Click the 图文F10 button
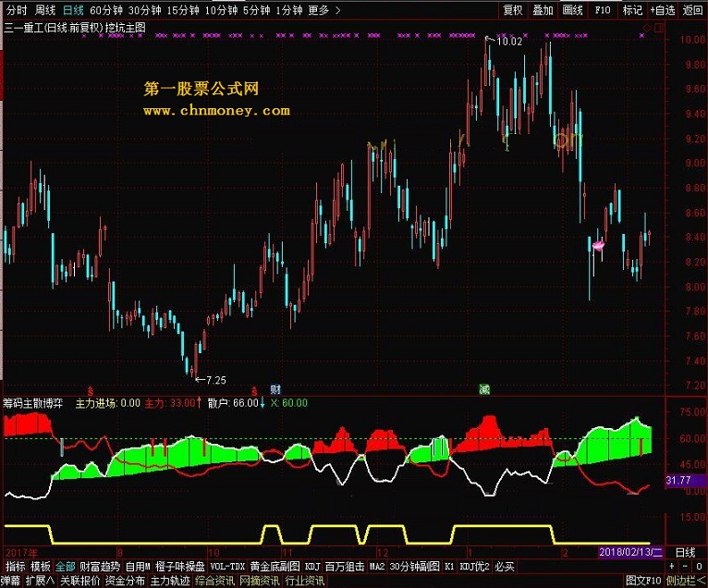Viewport: 708px width, 588px height. click(643, 581)
